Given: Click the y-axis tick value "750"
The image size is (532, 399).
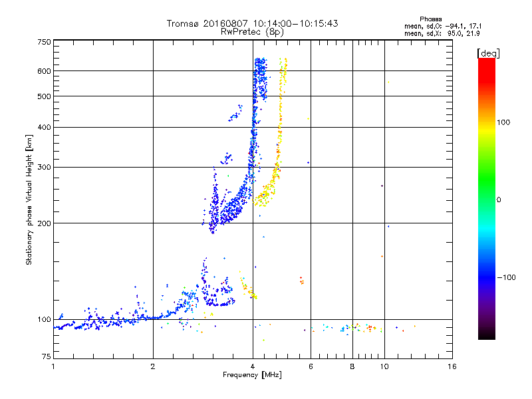Looking at the screenshot, I should pos(44,42).
